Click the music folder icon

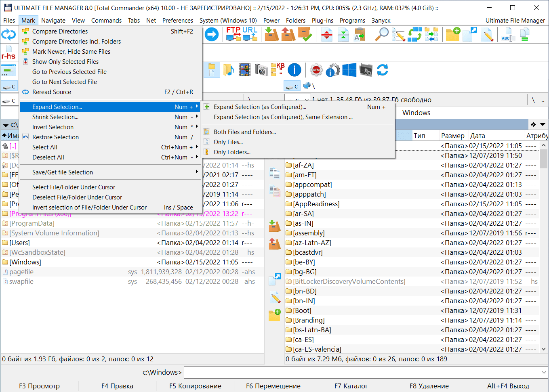click(x=228, y=70)
